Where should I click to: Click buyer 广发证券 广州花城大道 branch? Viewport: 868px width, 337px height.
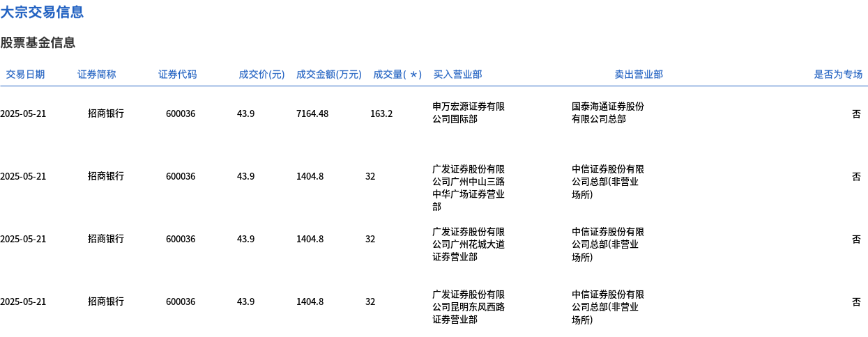469,244
